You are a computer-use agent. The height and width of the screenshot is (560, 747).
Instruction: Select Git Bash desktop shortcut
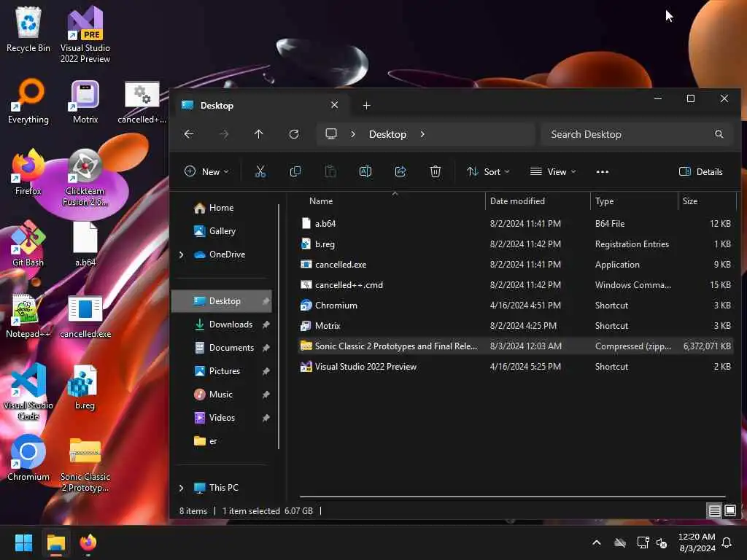(x=28, y=244)
